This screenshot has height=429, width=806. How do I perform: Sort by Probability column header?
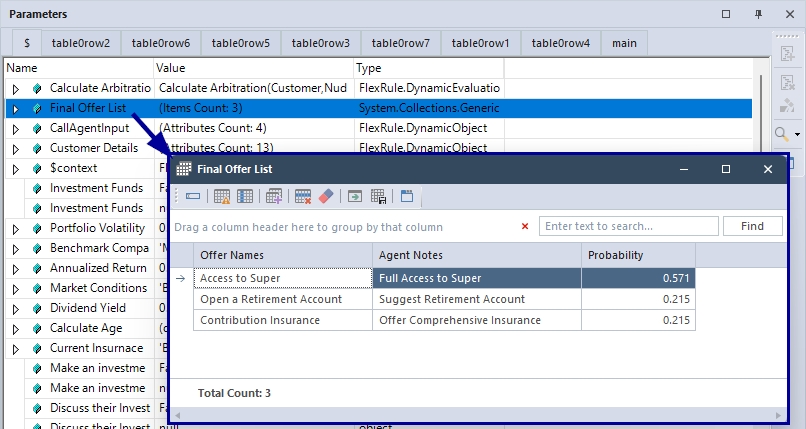pyautogui.click(x=638, y=255)
